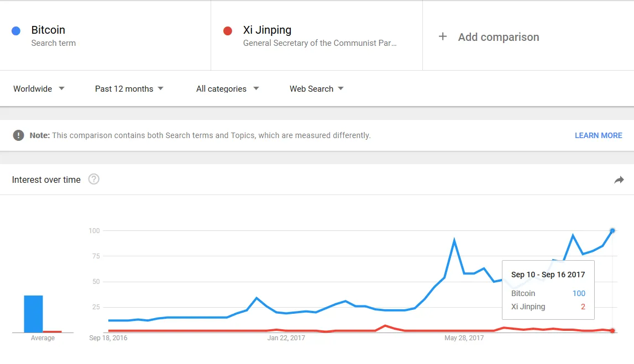Click the LEARN MORE link
The height and width of the screenshot is (364, 634).
pyautogui.click(x=598, y=135)
